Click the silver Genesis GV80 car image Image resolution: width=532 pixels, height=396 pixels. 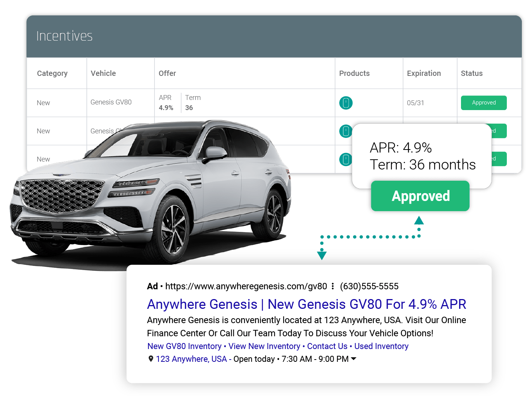[150, 192]
